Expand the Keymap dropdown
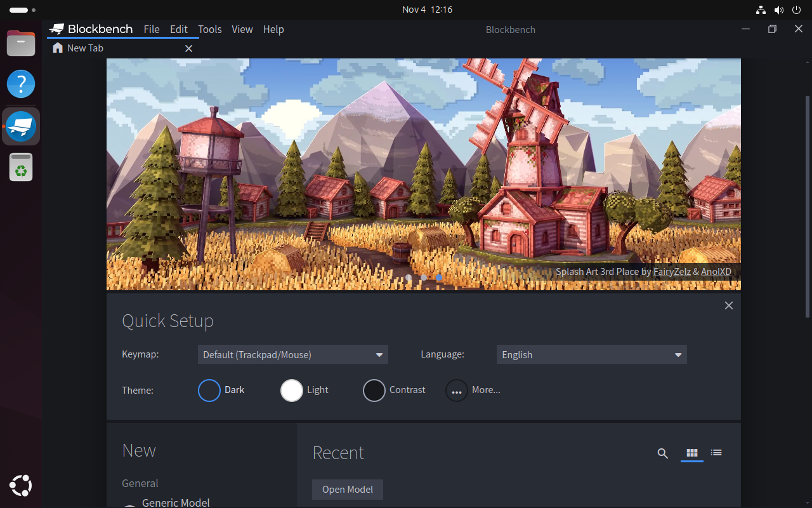812x508 pixels. [x=293, y=354]
